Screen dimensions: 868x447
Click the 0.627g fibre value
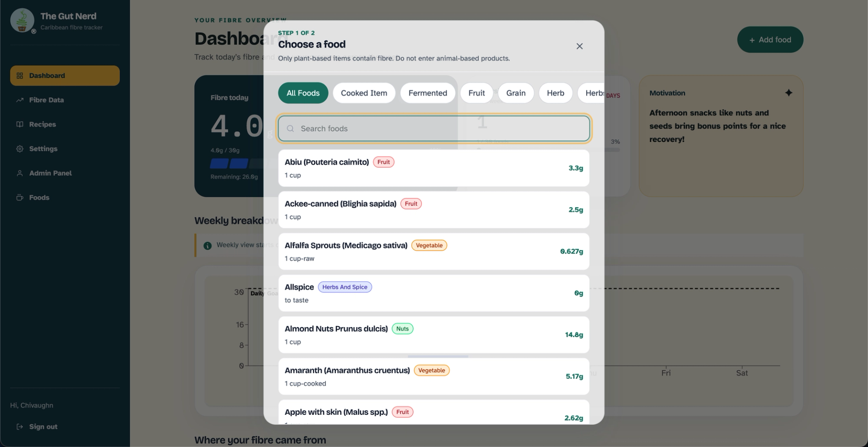click(x=571, y=252)
